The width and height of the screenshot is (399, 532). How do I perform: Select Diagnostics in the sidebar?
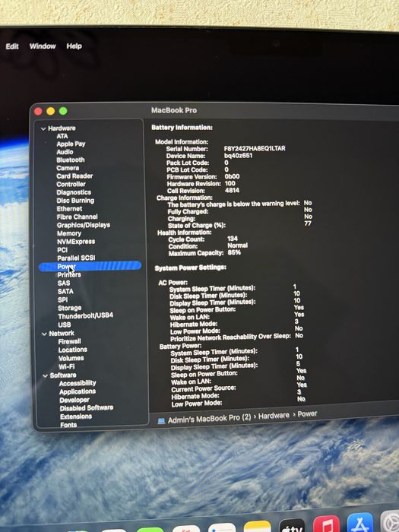coord(74,192)
